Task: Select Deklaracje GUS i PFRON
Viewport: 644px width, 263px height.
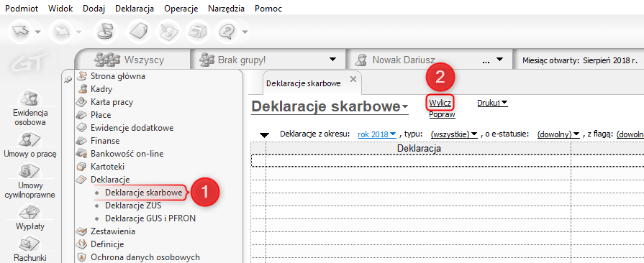Action: [150, 218]
